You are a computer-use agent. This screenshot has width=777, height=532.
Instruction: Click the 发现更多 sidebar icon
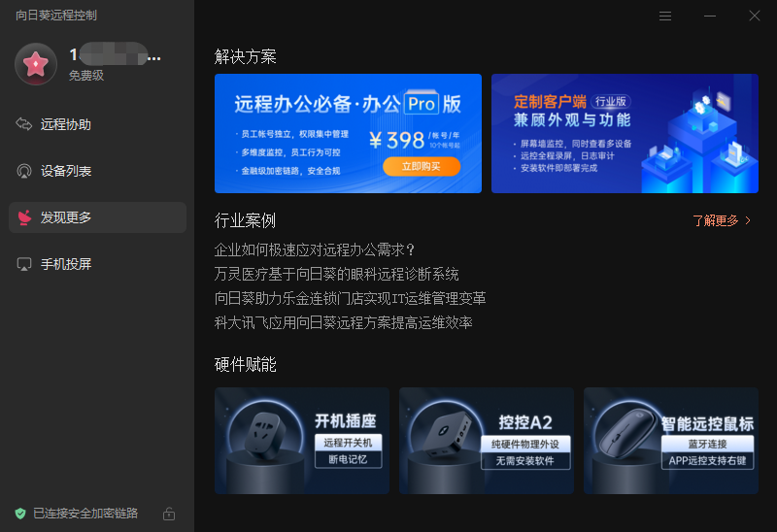click(x=24, y=217)
